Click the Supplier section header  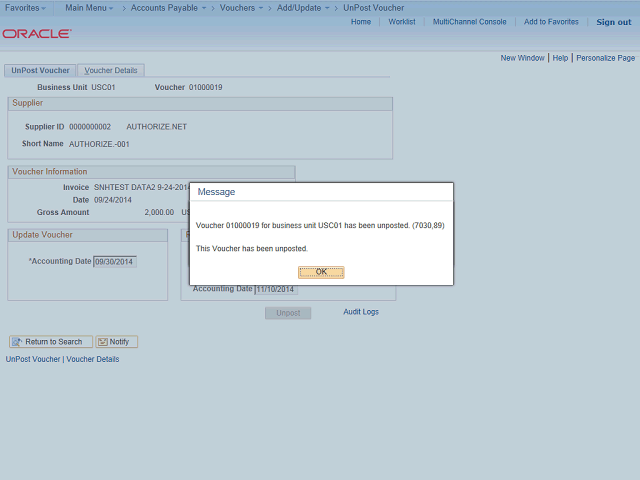coord(200,103)
